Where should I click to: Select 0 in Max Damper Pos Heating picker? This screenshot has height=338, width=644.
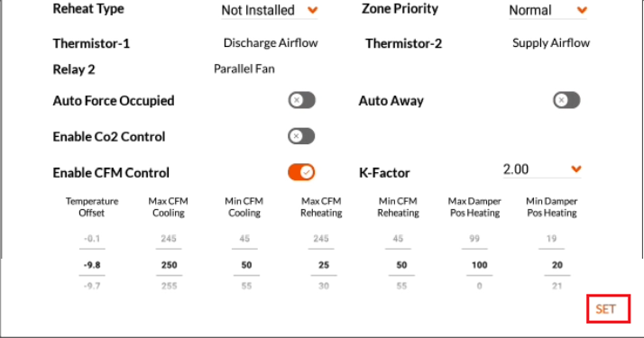479,286
